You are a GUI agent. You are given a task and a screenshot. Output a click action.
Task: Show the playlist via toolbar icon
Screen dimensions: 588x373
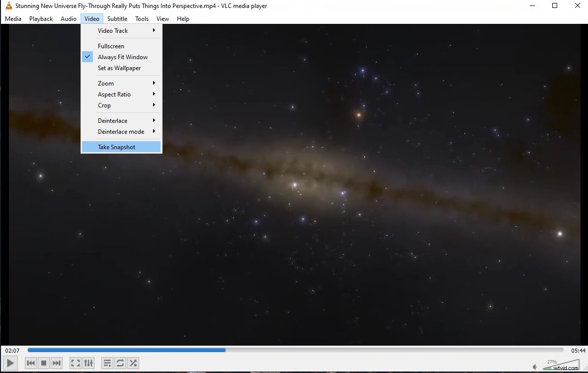coord(107,363)
